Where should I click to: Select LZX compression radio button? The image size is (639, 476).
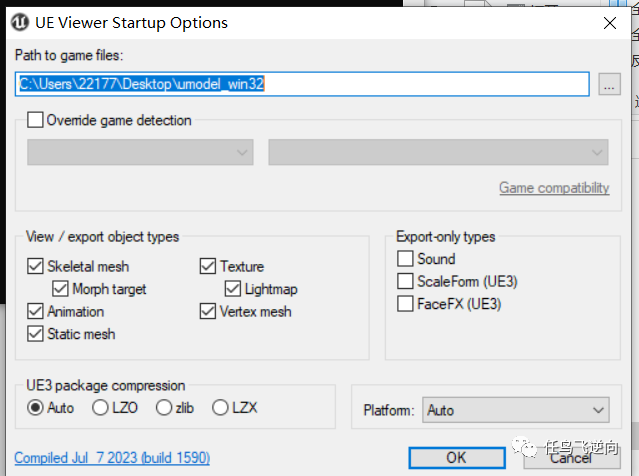(220, 408)
